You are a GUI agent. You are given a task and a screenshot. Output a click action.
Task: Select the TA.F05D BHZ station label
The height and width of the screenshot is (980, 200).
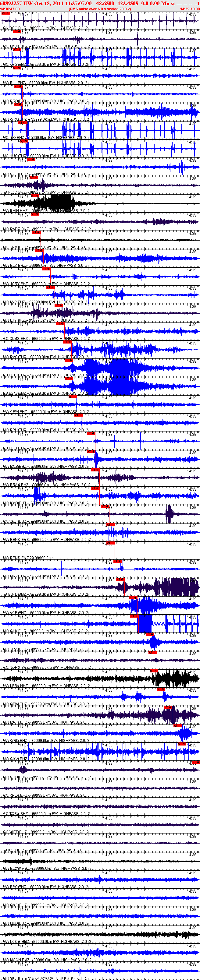coord(46,192)
